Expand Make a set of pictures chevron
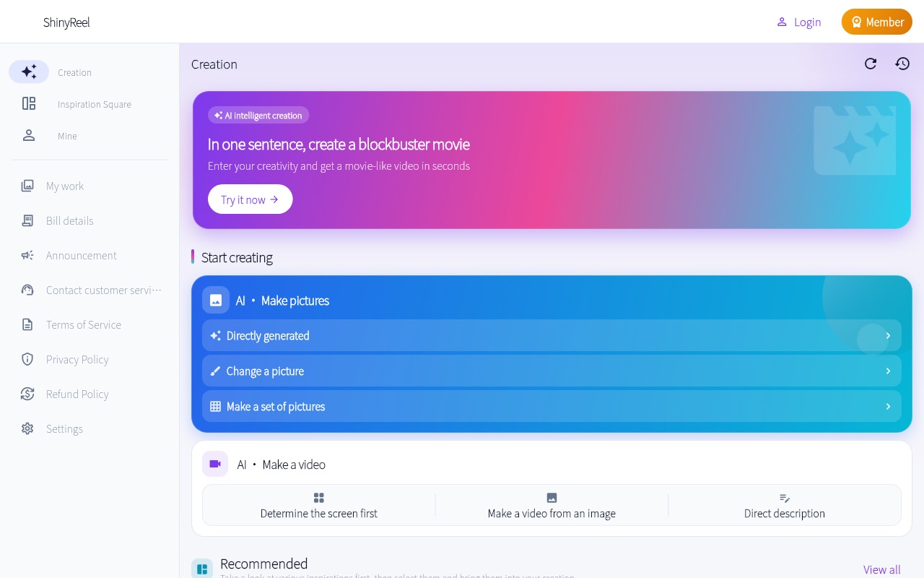 888,406
